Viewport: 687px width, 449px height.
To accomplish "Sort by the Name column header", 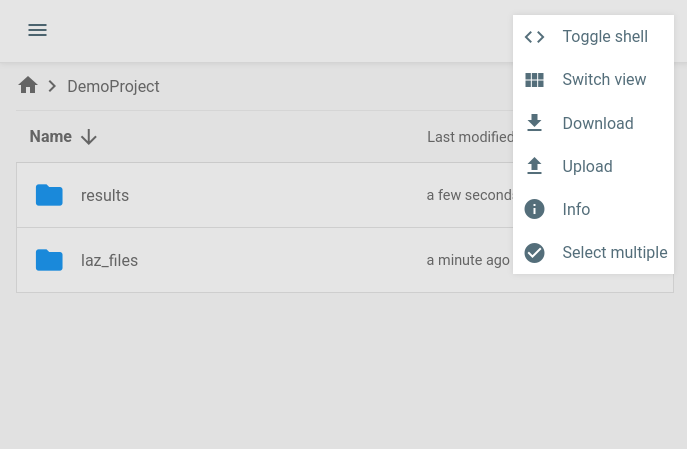I will coord(50,137).
